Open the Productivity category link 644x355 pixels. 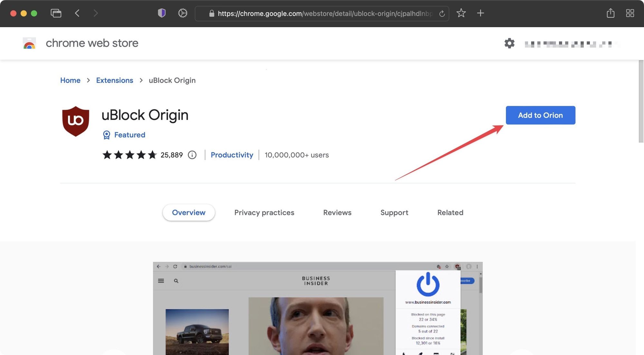click(232, 155)
